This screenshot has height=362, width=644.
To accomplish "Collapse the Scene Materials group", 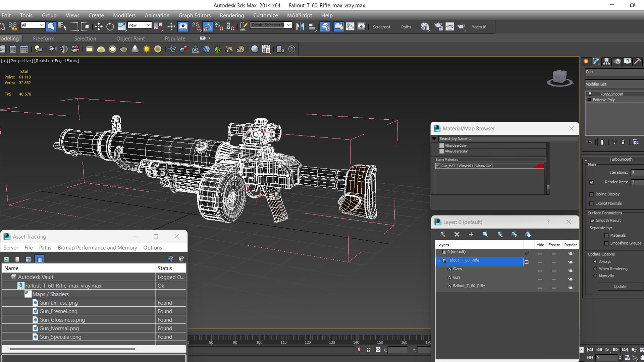I will (433, 160).
